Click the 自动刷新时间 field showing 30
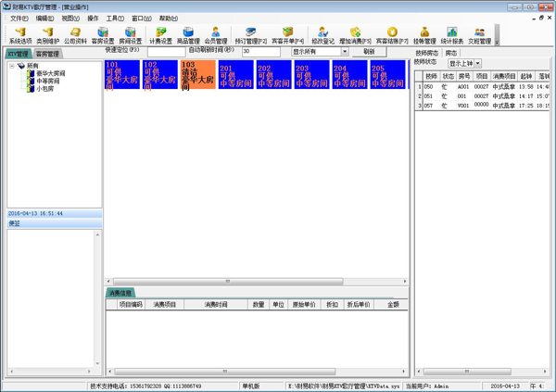The width and height of the screenshot is (556, 392). 261,52
